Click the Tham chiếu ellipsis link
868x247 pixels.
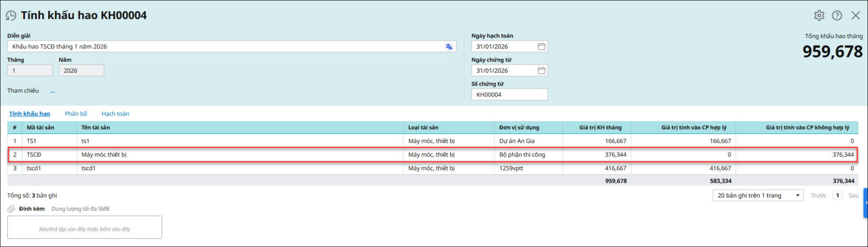[53, 91]
